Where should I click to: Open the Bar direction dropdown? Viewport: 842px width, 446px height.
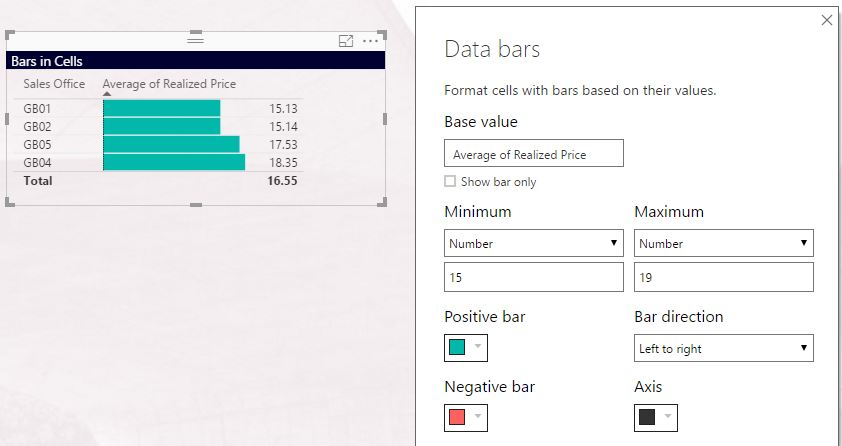click(x=723, y=348)
